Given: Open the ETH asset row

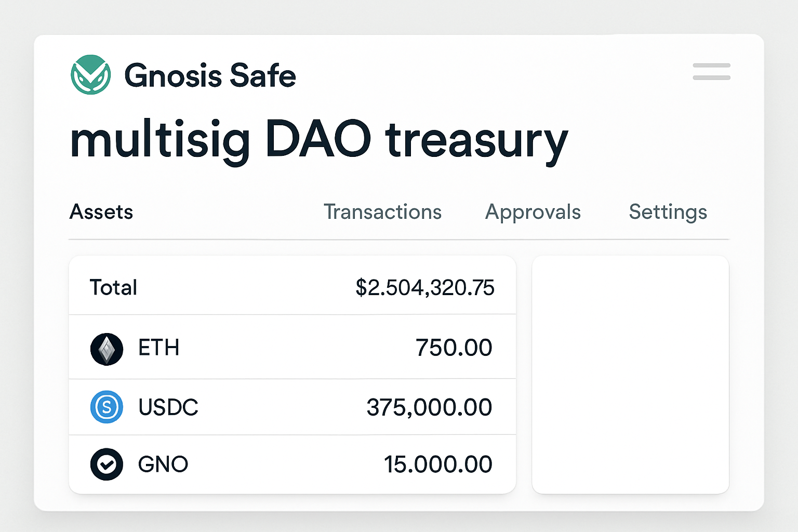Looking at the screenshot, I should tap(291, 347).
